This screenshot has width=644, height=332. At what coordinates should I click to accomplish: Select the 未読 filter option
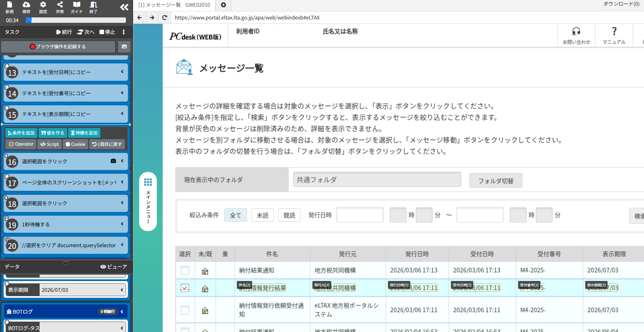(x=262, y=215)
